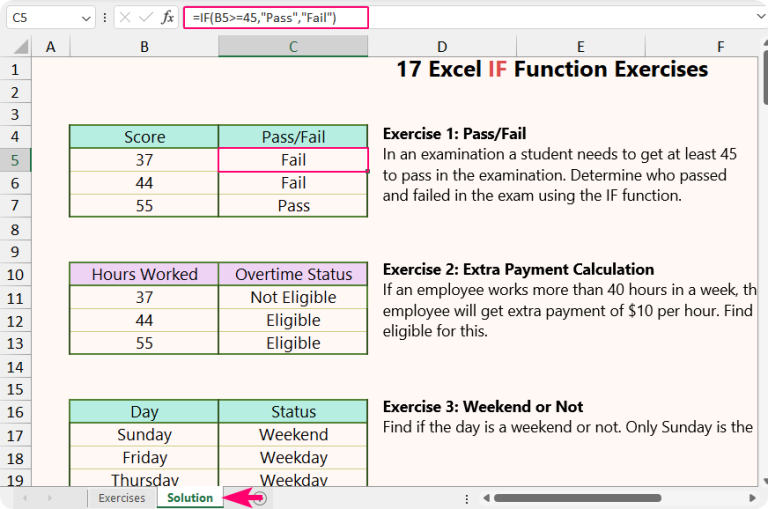Click the vertical scrollbar down arrow

[766, 481]
